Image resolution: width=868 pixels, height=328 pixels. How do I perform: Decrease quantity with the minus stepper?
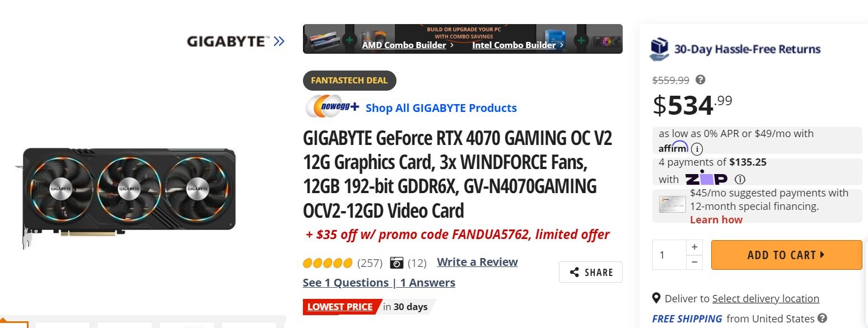click(694, 262)
